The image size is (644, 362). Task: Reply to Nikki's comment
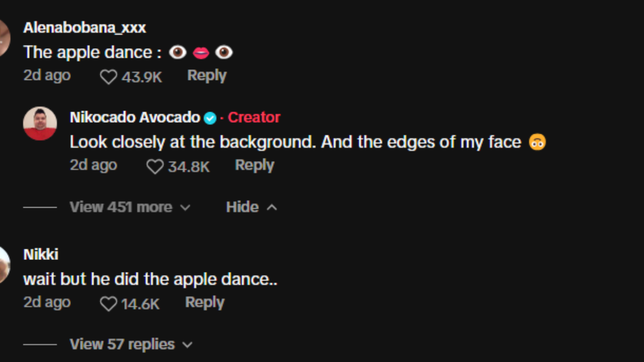tap(205, 302)
